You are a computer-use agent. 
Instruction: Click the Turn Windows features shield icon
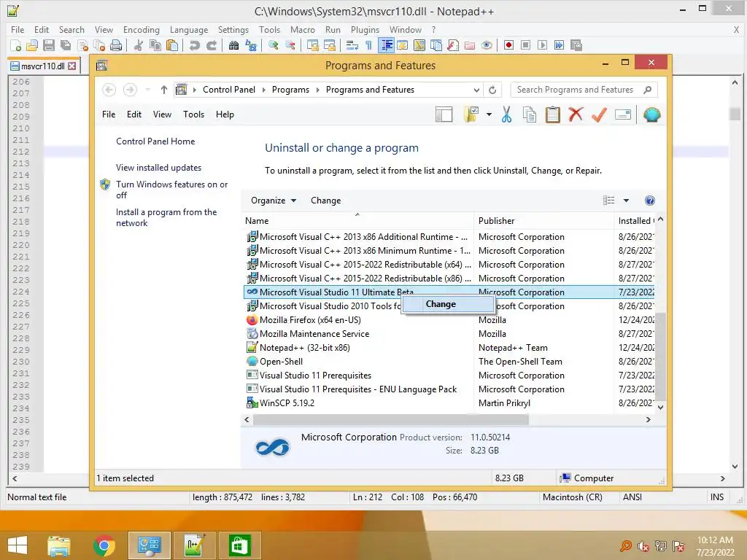105,184
